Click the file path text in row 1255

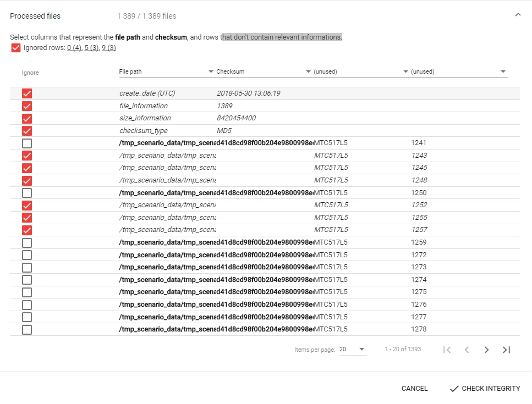click(168, 218)
